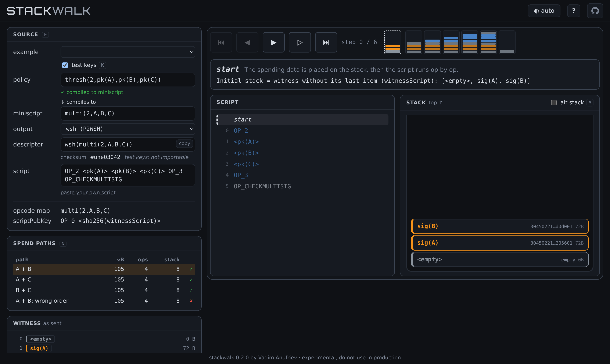The width and height of the screenshot is (610, 364).
Task: Jump to first step with skip-back button
Action: pos(221,43)
